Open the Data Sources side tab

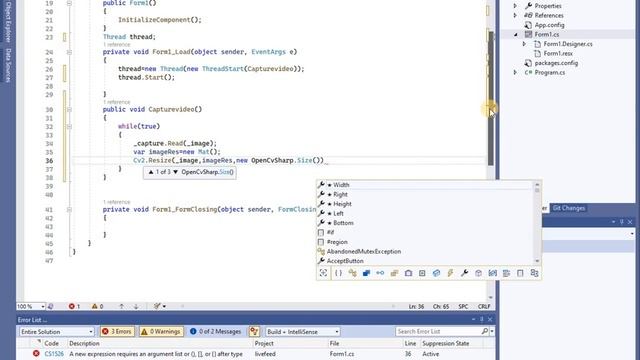[8, 65]
